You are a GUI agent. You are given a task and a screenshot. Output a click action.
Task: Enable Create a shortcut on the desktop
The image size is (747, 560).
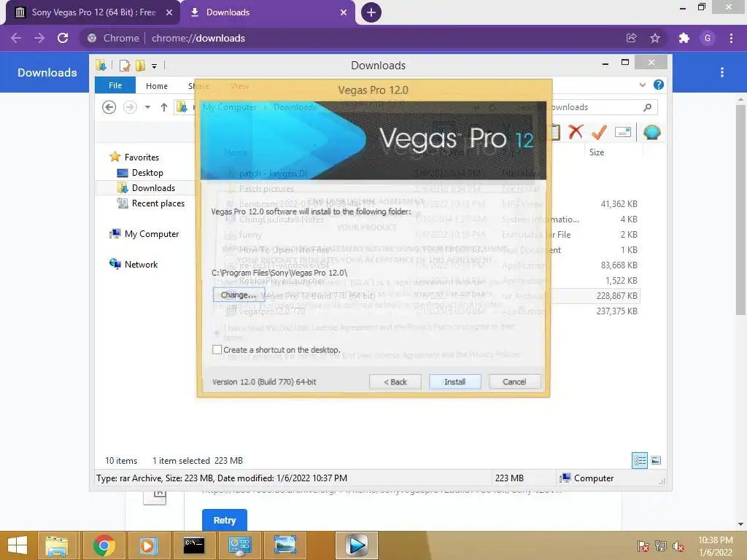(x=217, y=349)
